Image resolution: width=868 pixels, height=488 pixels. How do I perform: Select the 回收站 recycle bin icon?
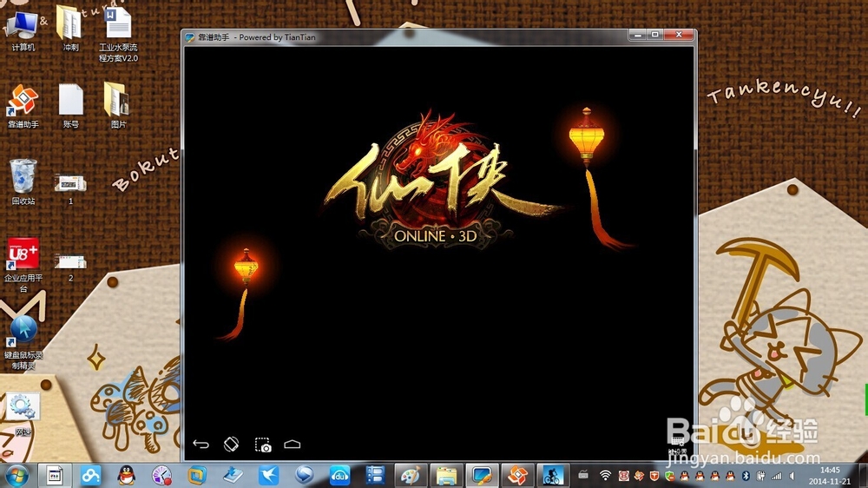click(23, 181)
